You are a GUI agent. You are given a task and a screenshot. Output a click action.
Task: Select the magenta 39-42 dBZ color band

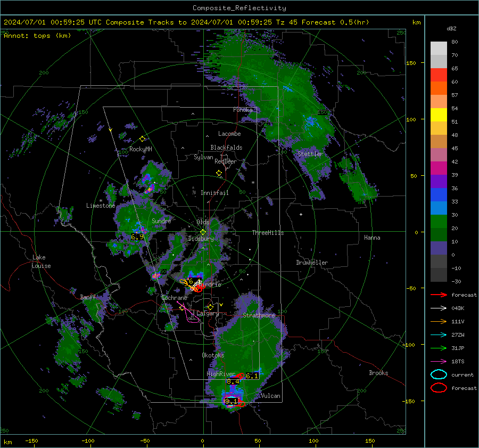pyautogui.click(x=439, y=168)
